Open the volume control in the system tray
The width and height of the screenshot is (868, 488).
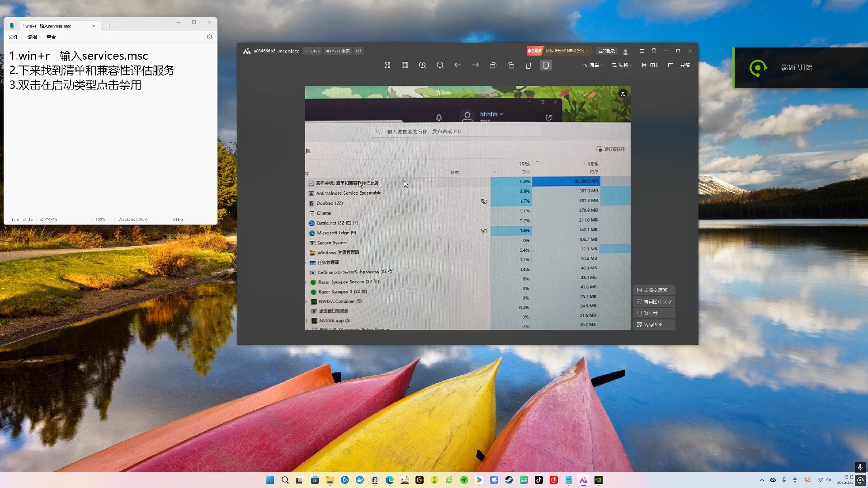pos(828,480)
